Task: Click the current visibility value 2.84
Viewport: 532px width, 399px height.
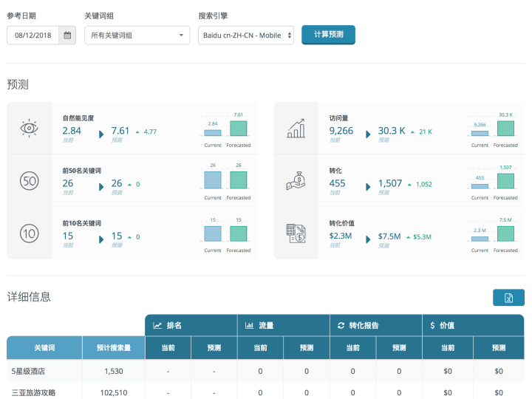Action: point(72,131)
